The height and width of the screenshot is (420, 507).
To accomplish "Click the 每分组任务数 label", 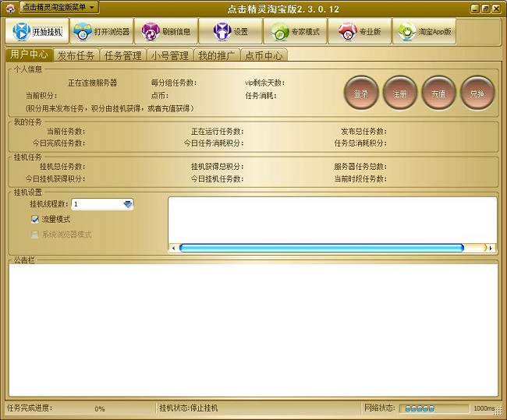I will [x=174, y=83].
